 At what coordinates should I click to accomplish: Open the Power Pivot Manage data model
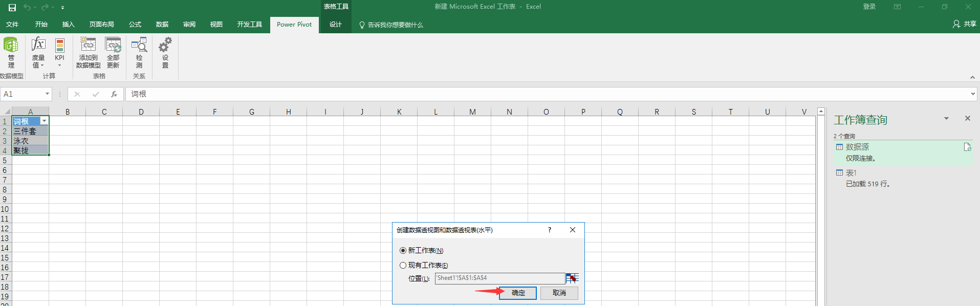(11, 52)
